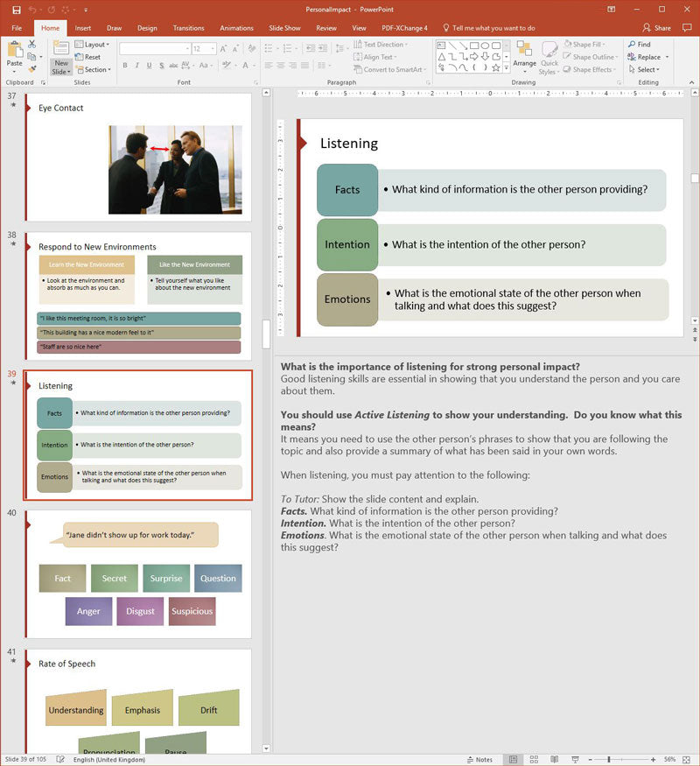Click the Zoom in plus button

(653, 759)
